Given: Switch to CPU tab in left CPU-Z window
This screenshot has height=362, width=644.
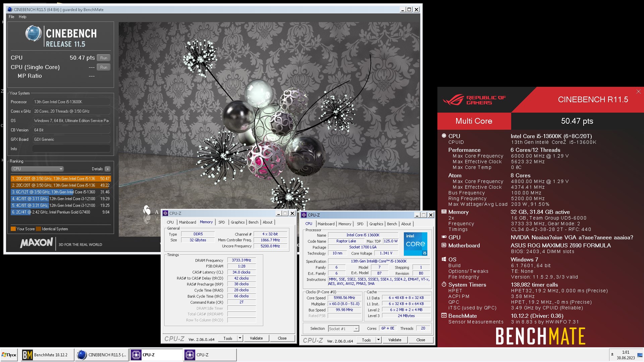Looking at the screenshot, I should coord(170,222).
